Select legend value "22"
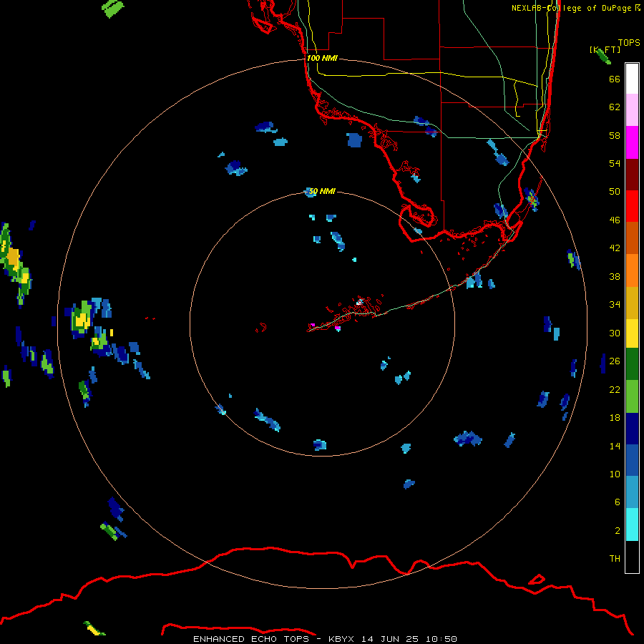Screen dimensions: 644x644 [x=615, y=389]
